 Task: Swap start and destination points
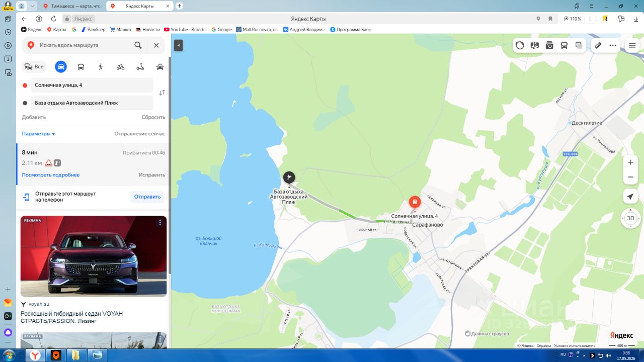(162, 93)
